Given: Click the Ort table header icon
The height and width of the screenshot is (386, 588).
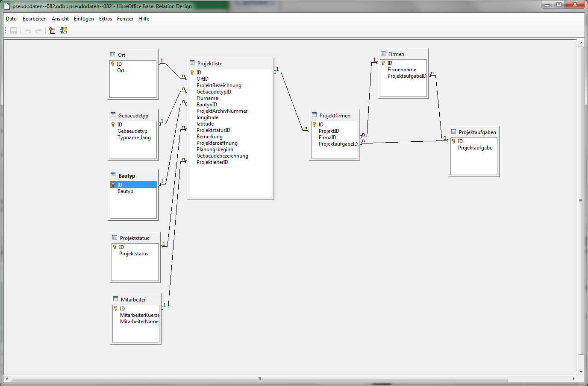Looking at the screenshot, I should [x=113, y=54].
